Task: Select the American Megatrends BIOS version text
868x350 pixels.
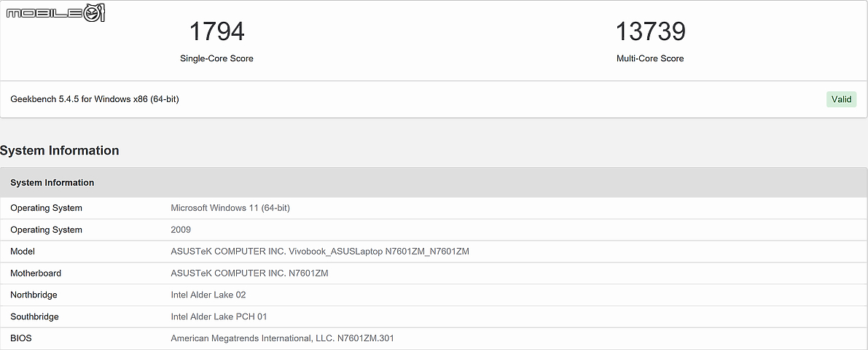Action: [283, 338]
